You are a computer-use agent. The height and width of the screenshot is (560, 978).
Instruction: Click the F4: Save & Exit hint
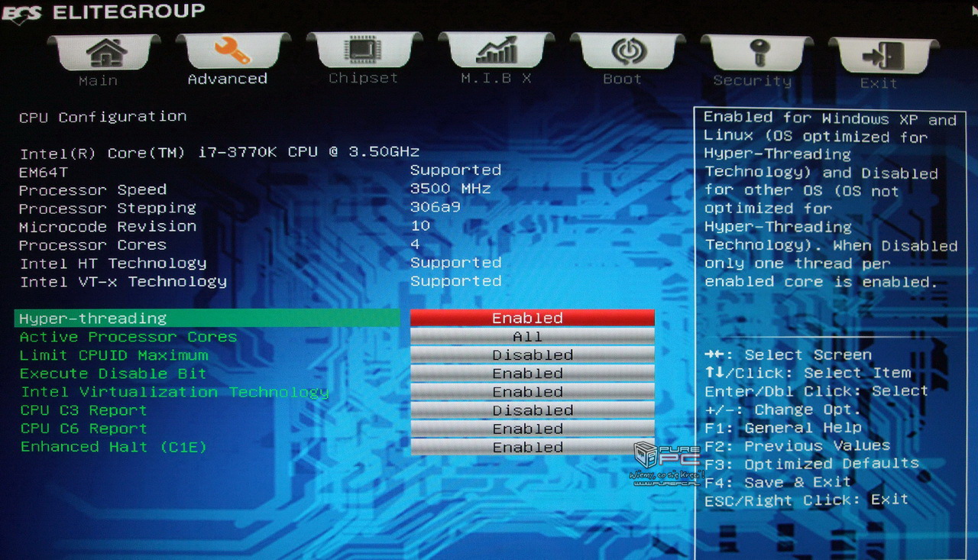click(778, 482)
